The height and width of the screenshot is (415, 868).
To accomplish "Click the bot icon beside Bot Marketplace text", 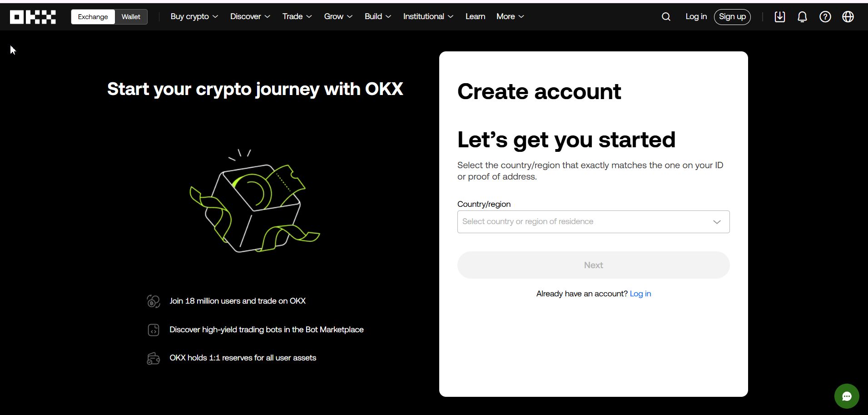I will click(x=154, y=330).
